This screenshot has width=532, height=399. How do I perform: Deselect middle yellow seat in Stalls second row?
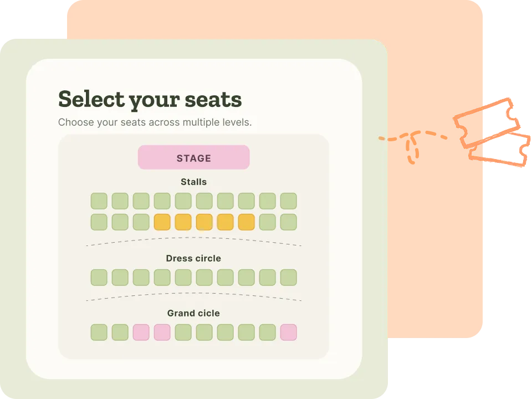(204, 222)
